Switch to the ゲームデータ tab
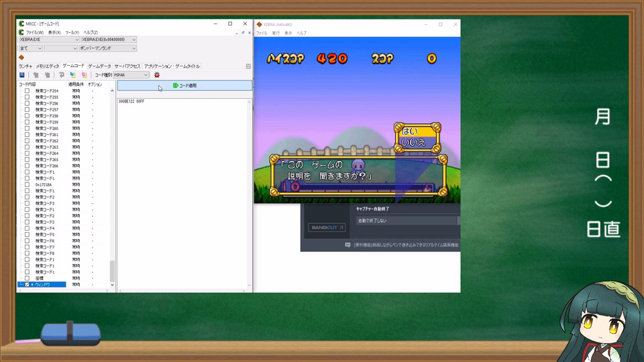Screen dimensions: 644x362 coord(99,66)
